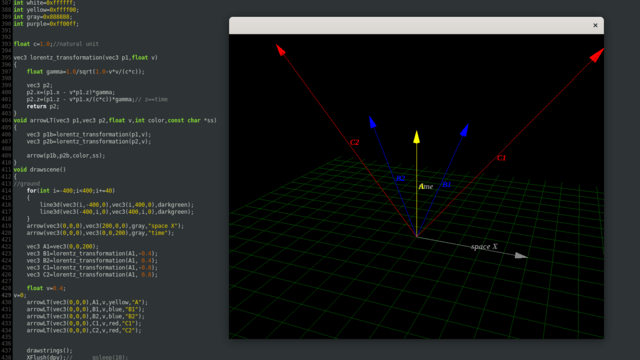Click the blue B2 arrowhead

coord(372,122)
